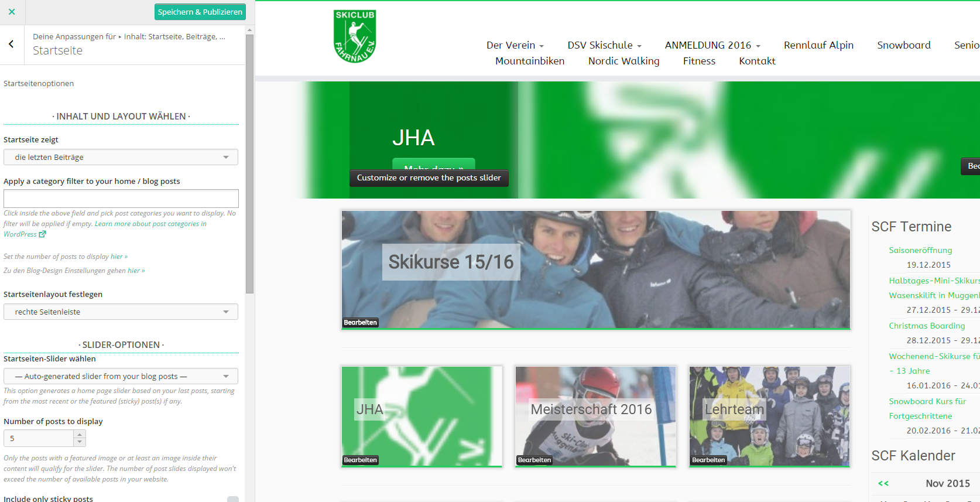Click the scrollbar up arrow in customizer panel
Viewport: 980px width, 502px height.
click(250, 30)
